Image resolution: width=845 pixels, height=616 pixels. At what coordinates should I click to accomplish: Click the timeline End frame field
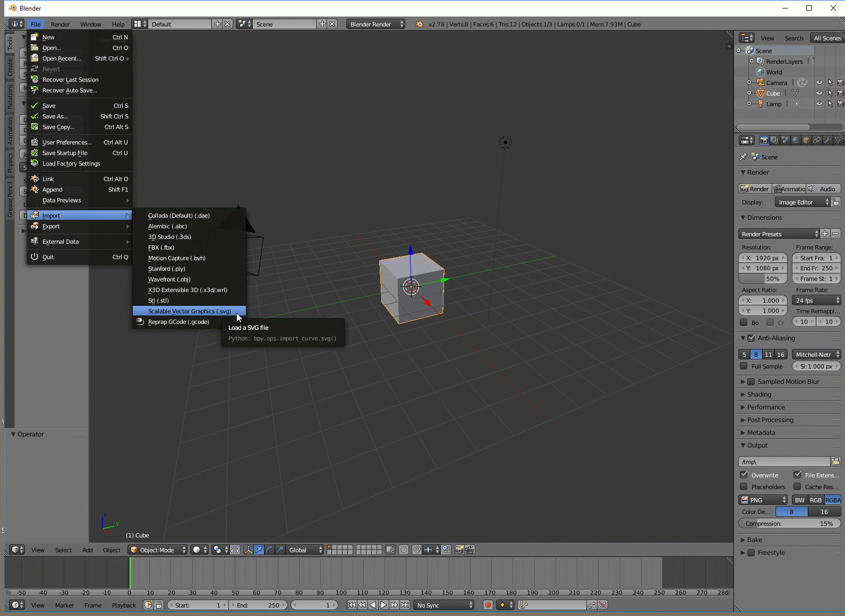click(x=259, y=605)
